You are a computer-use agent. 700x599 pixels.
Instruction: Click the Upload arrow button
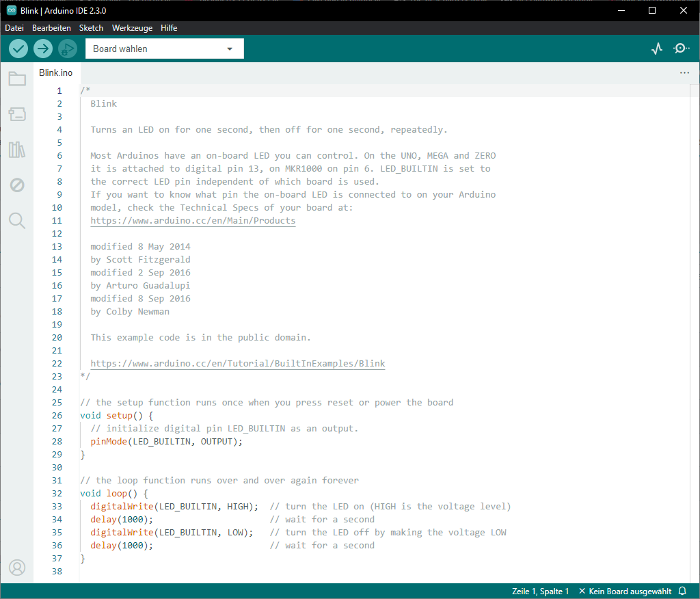click(43, 49)
